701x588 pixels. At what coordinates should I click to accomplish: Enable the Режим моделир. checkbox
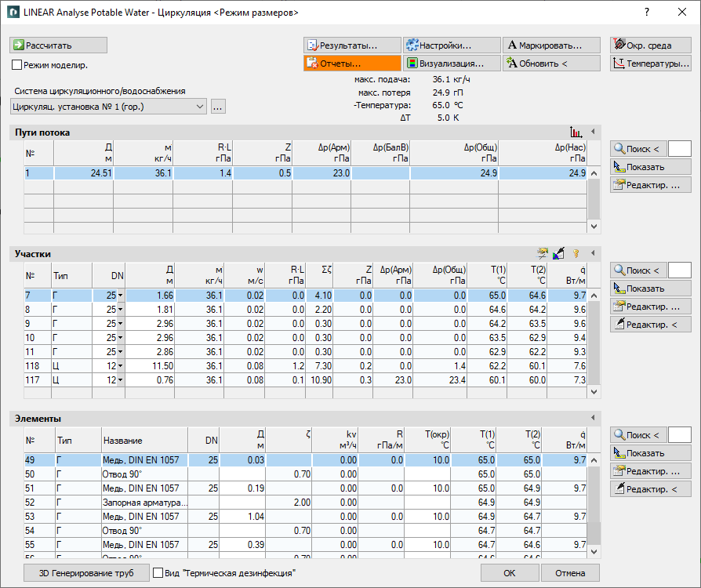click(17, 65)
